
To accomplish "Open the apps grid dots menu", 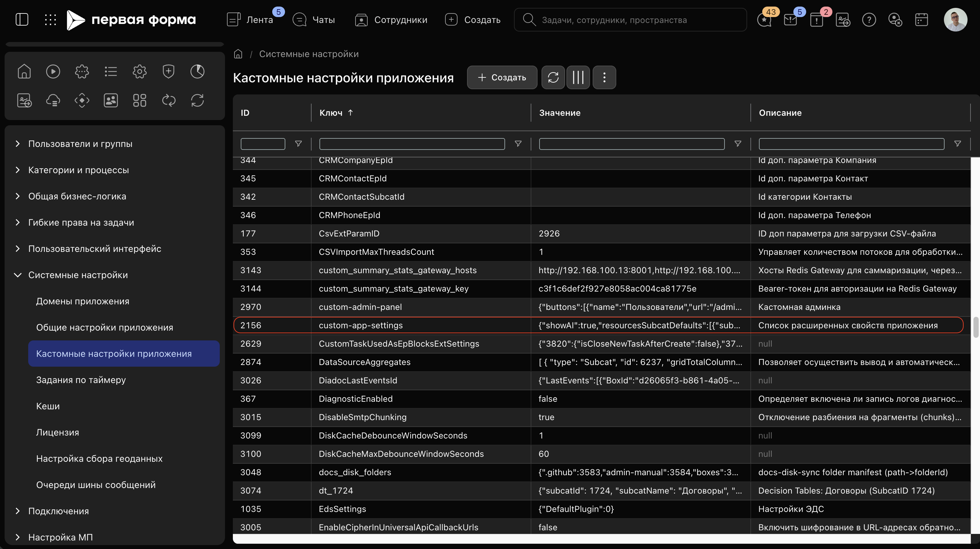I will pyautogui.click(x=50, y=19).
